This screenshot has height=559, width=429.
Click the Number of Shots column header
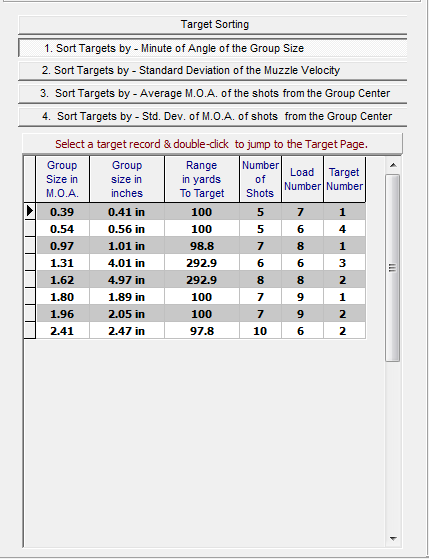pos(260,179)
